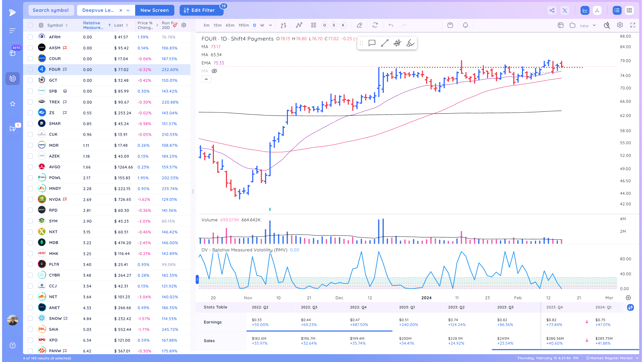
Task: Open Market: Regular Market status dropdown
Action: [x=612, y=358]
